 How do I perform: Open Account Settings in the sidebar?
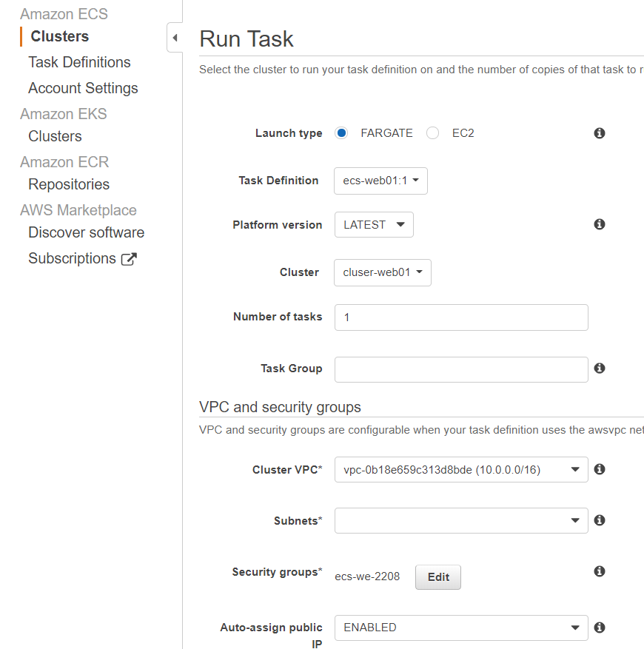click(83, 88)
